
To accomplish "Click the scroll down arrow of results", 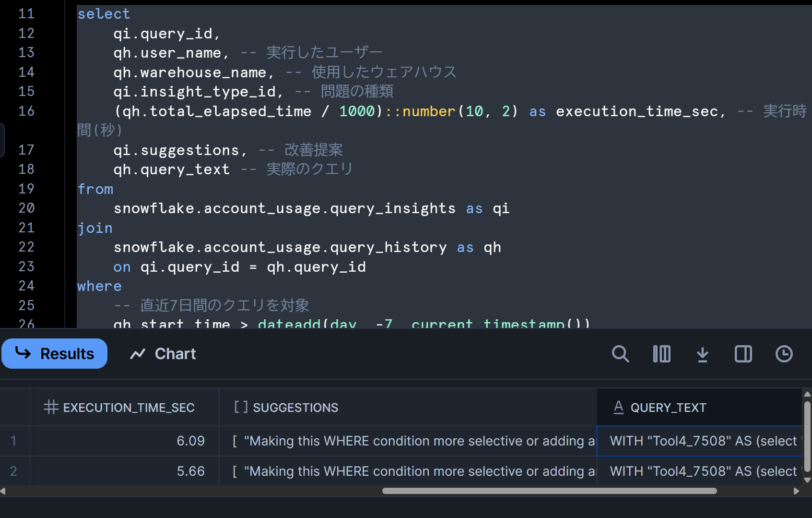I will pos(807,480).
